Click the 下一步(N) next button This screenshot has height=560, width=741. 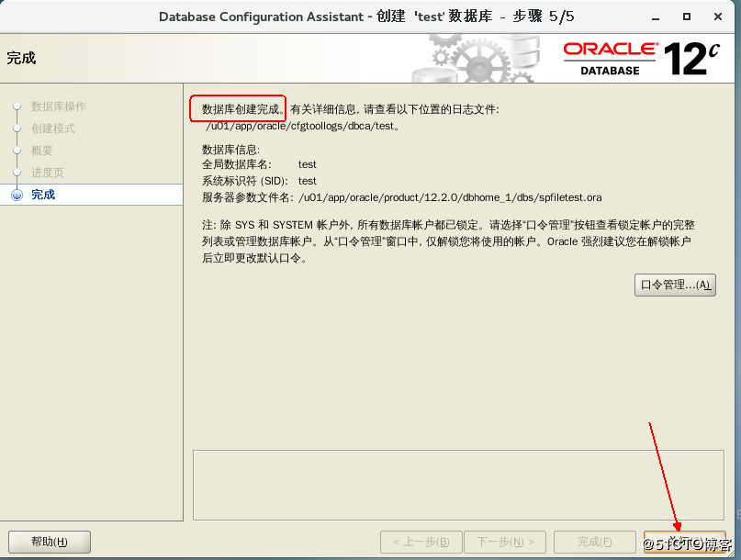505,542
